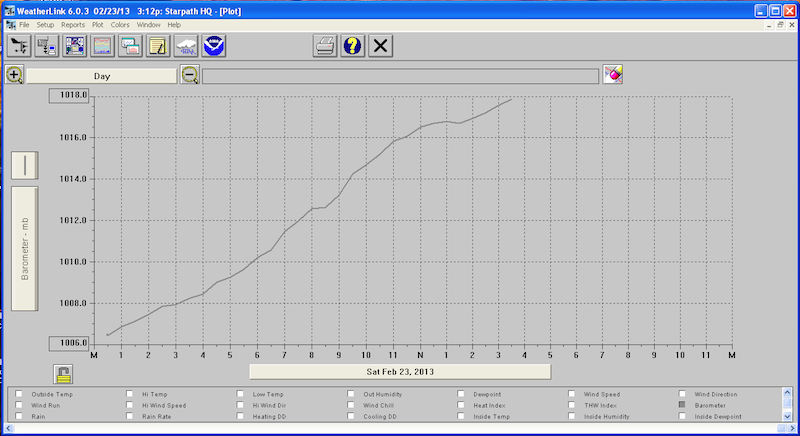The width and height of the screenshot is (800, 436).
Task: Print the plot with printer icon
Action: coord(325,46)
